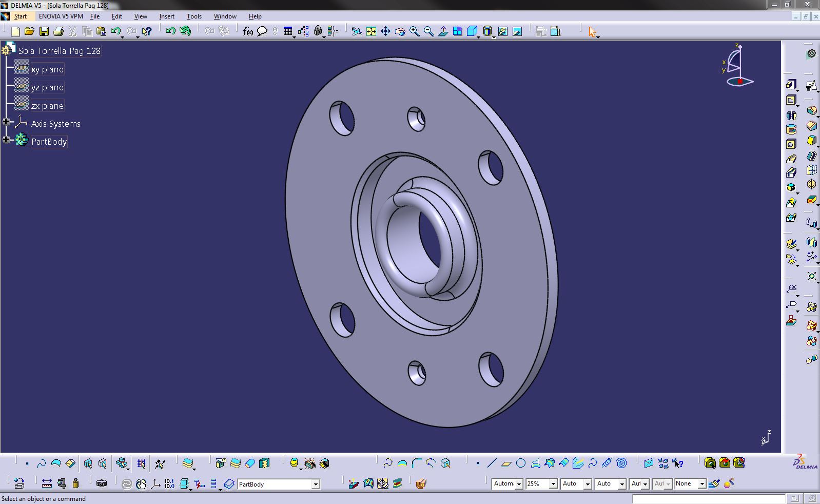
Task: Click the Measure Inertia weight icon
Action: coord(76,483)
